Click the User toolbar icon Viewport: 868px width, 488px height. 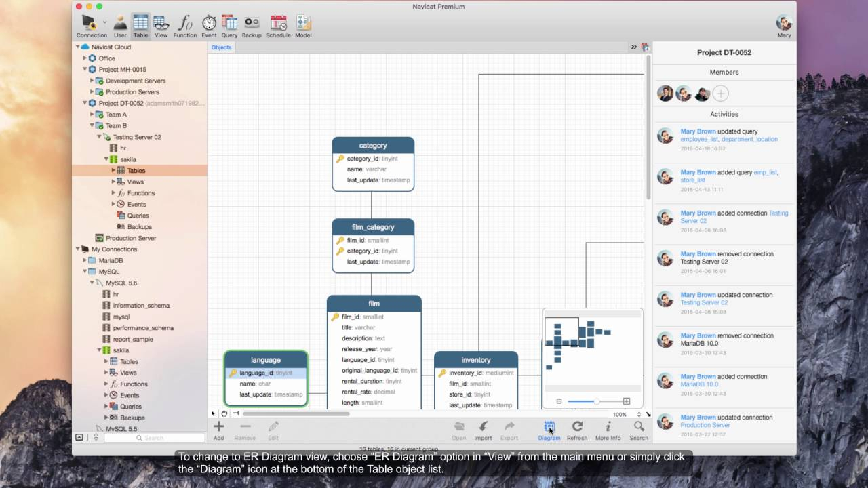tap(120, 26)
